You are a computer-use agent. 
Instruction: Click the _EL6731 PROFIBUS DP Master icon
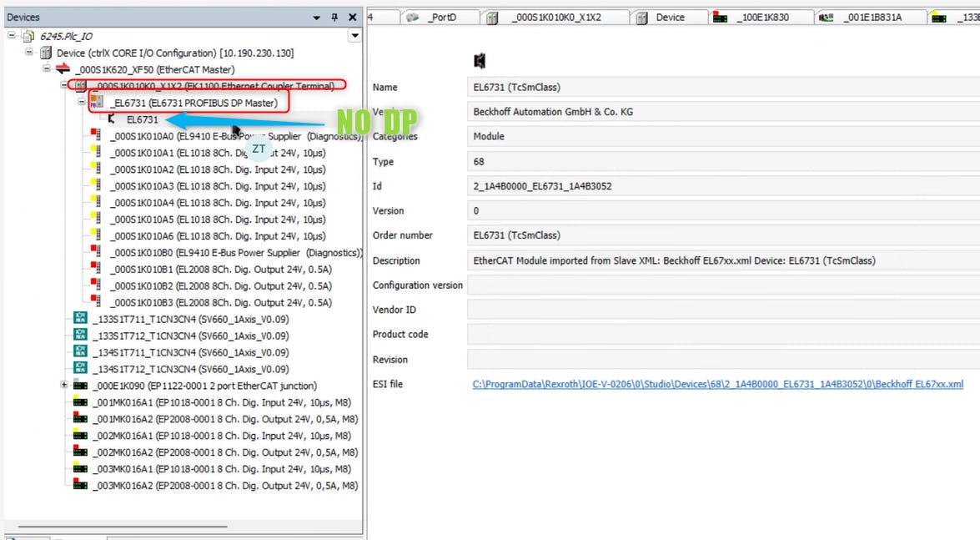point(98,103)
